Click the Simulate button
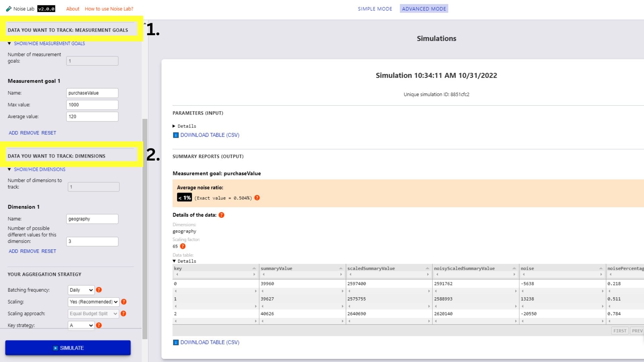644x362 pixels. click(68, 348)
